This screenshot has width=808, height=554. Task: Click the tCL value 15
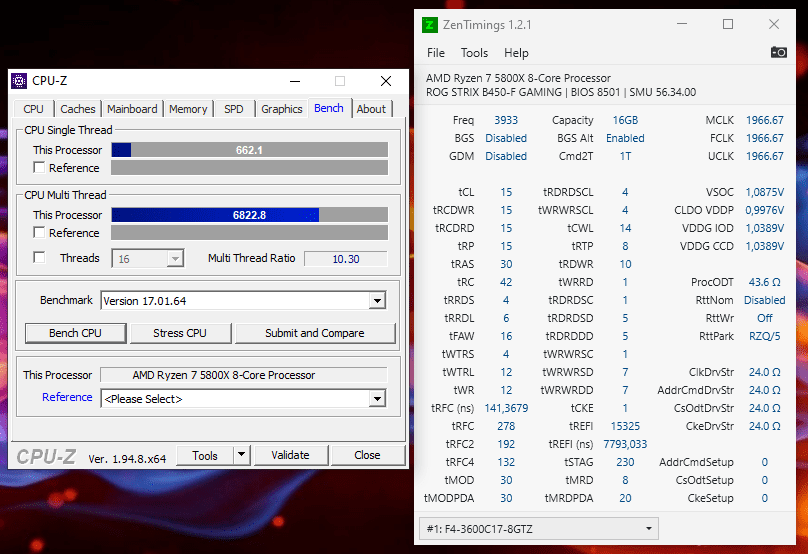click(506, 192)
